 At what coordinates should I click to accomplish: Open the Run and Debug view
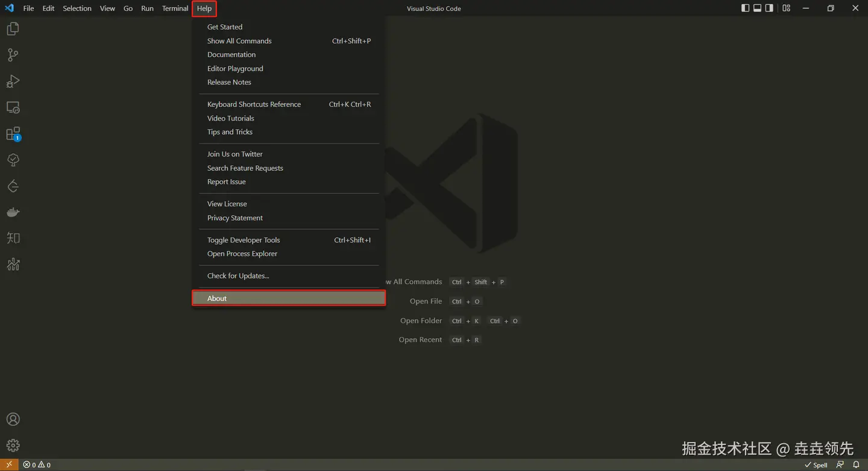pyautogui.click(x=13, y=81)
